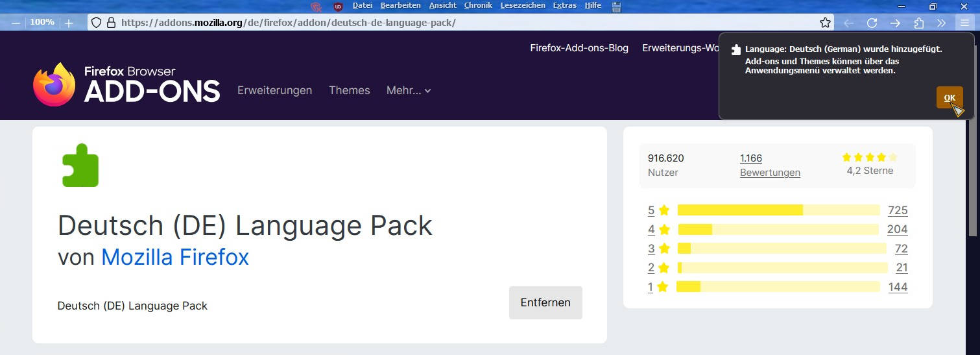Open the 725 five-star reviews count
The image size is (980, 355).
click(898, 210)
